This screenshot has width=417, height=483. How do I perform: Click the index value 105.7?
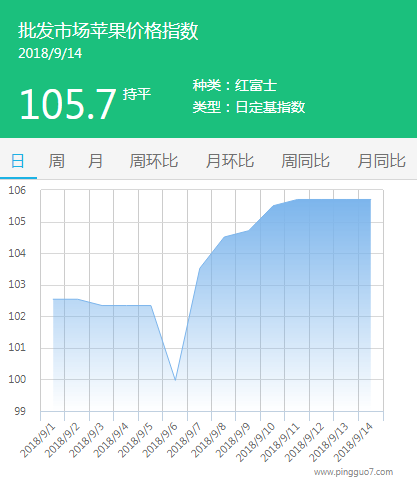coord(68,104)
